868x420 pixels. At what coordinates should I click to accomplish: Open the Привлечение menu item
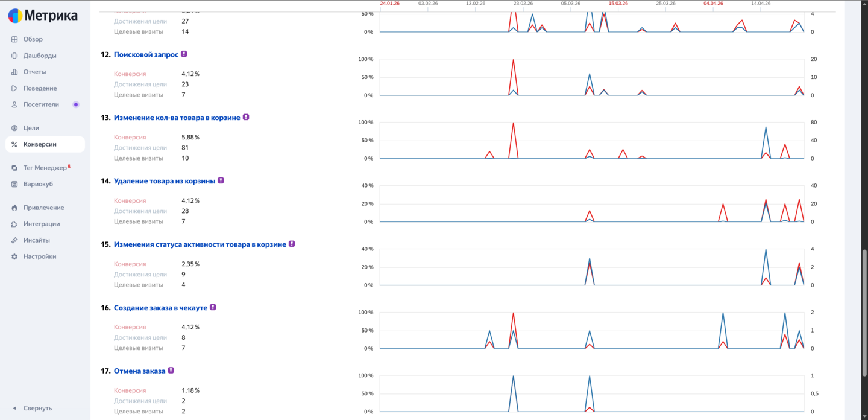pos(43,208)
